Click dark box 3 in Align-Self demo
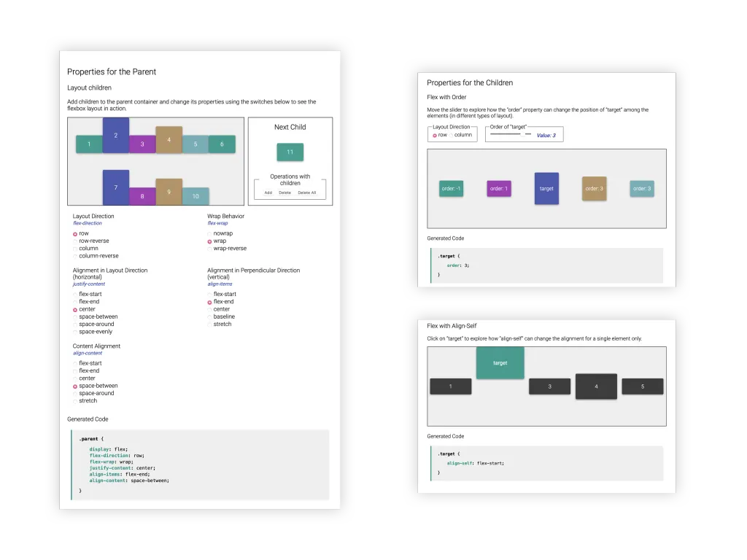The width and height of the screenshot is (747, 560). click(x=550, y=386)
